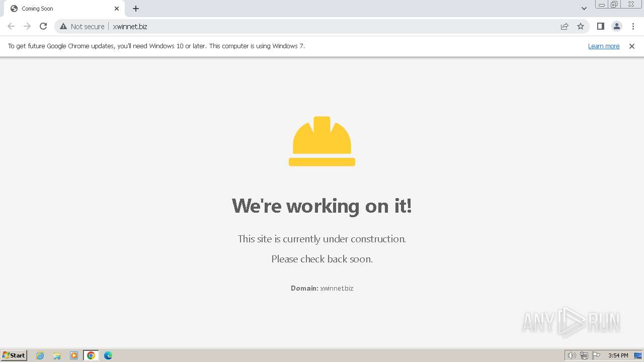
Task: Open Chrome's three-dot menu
Action: (x=633, y=26)
